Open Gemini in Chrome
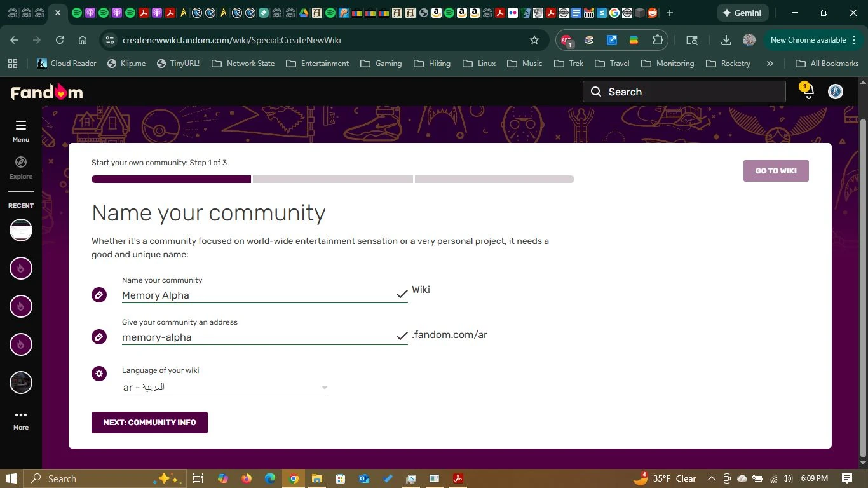The width and height of the screenshot is (868, 488). click(x=743, y=13)
